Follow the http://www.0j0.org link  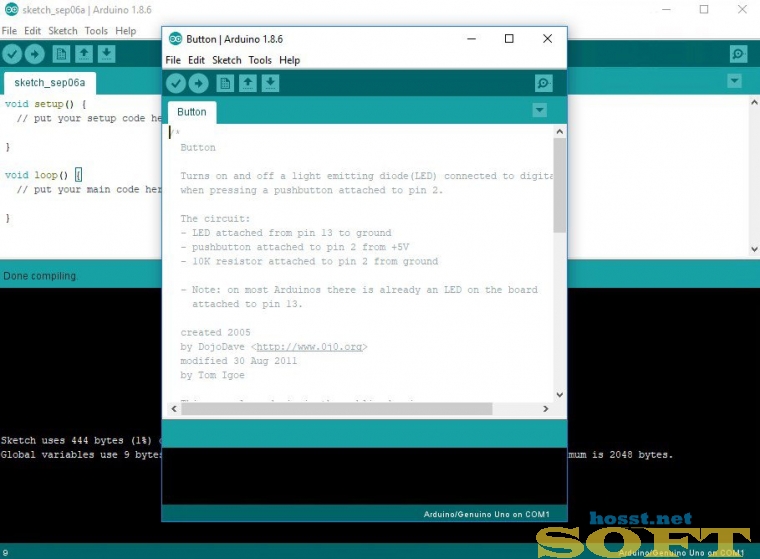tap(309, 347)
